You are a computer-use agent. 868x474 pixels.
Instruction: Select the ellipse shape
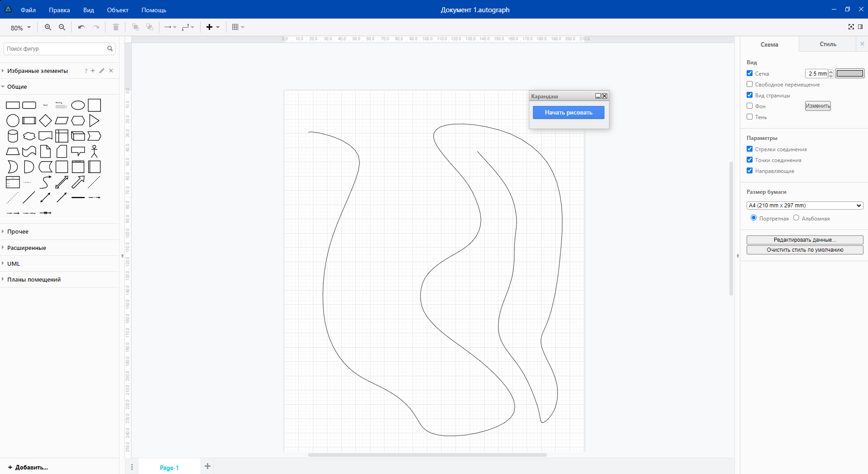[x=78, y=105]
